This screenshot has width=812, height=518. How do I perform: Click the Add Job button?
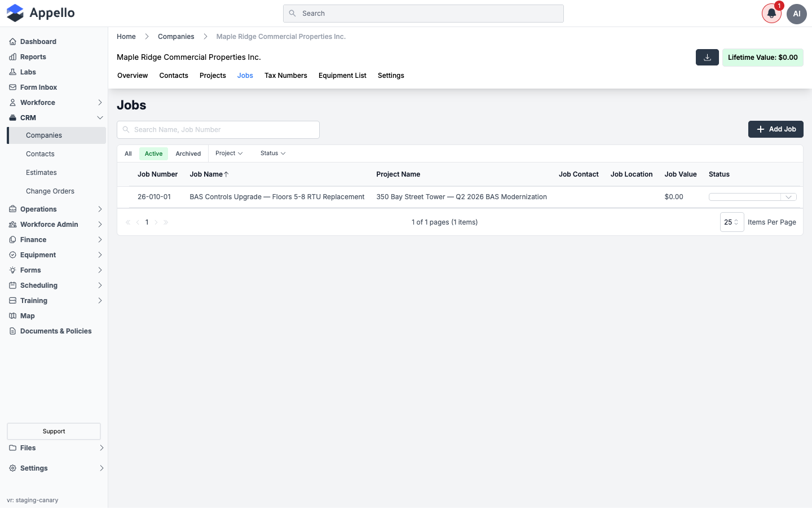tap(776, 129)
